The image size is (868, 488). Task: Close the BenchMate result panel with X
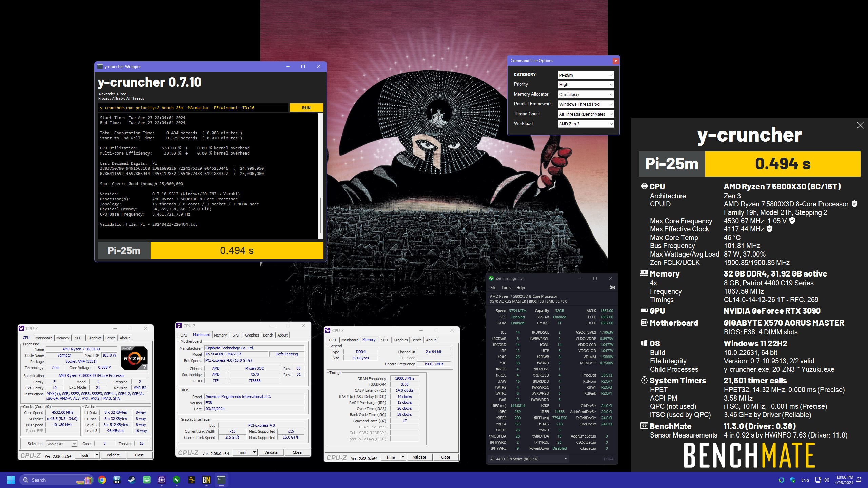click(860, 125)
